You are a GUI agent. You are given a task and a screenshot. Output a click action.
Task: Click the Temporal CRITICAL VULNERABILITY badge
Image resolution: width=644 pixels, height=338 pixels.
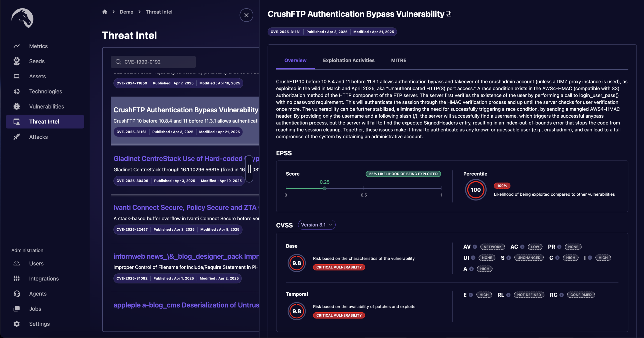coord(339,315)
